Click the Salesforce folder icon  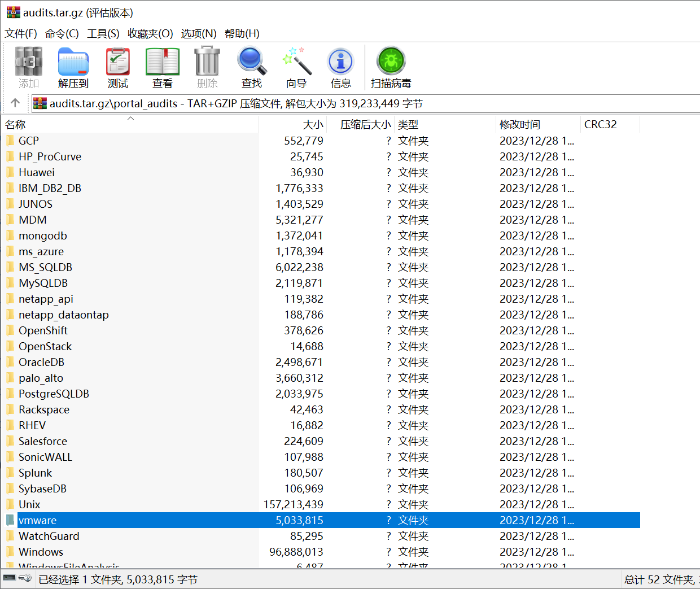tap(10, 440)
